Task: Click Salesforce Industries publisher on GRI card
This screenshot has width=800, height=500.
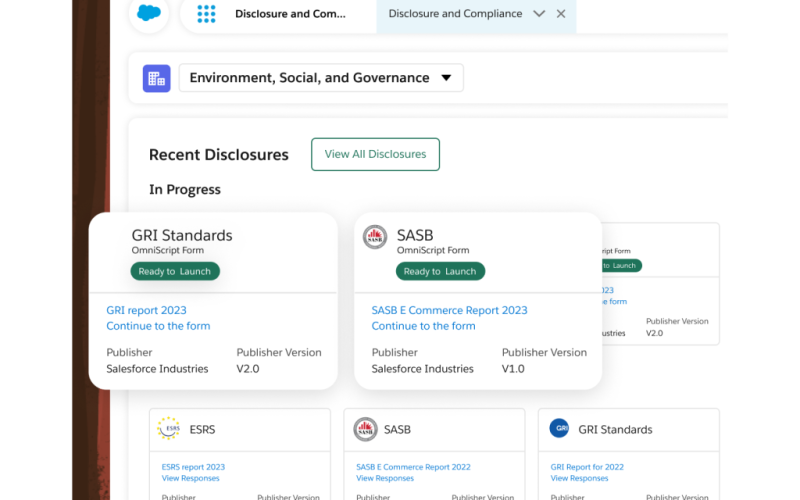Action: click(157, 369)
